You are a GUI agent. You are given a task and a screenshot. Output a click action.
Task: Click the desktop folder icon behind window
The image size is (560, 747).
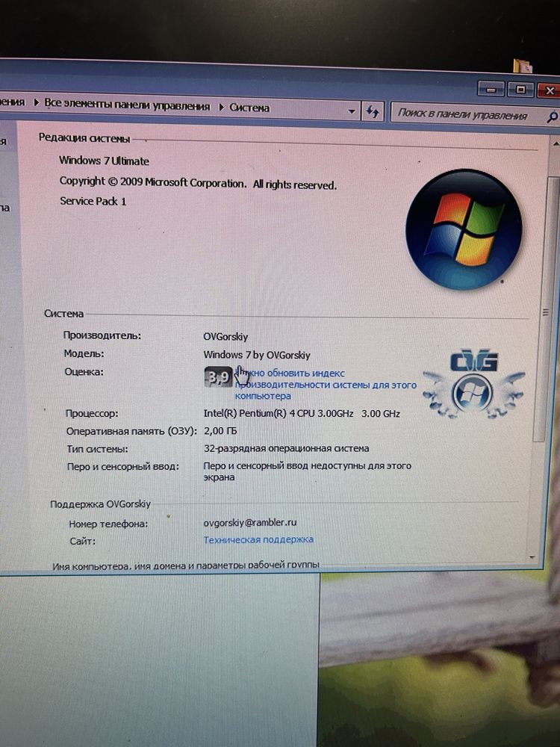click(523, 65)
